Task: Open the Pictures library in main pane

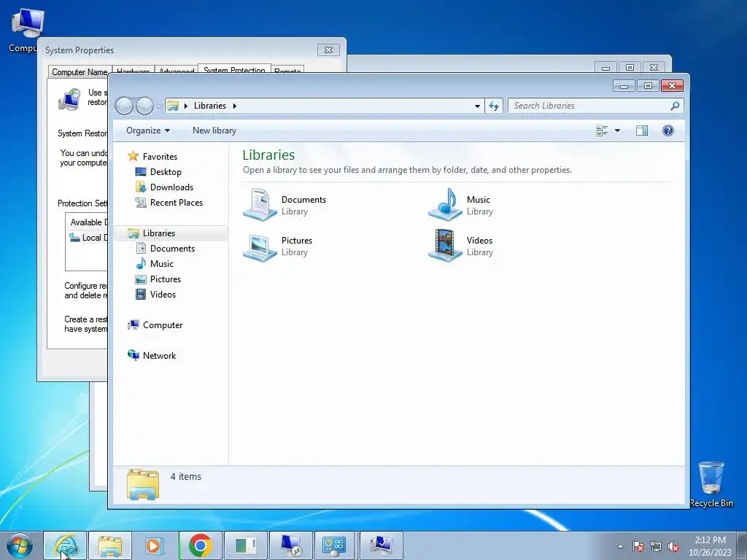Action: (278, 246)
